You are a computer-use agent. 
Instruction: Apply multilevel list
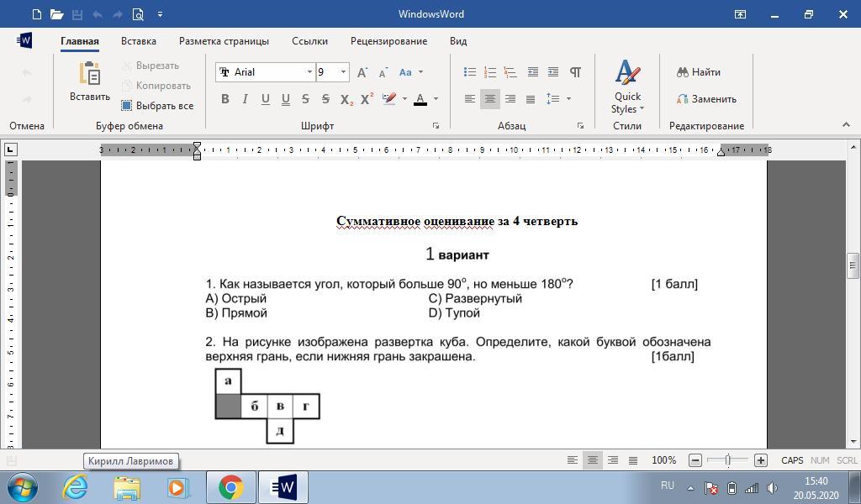click(x=510, y=72)
